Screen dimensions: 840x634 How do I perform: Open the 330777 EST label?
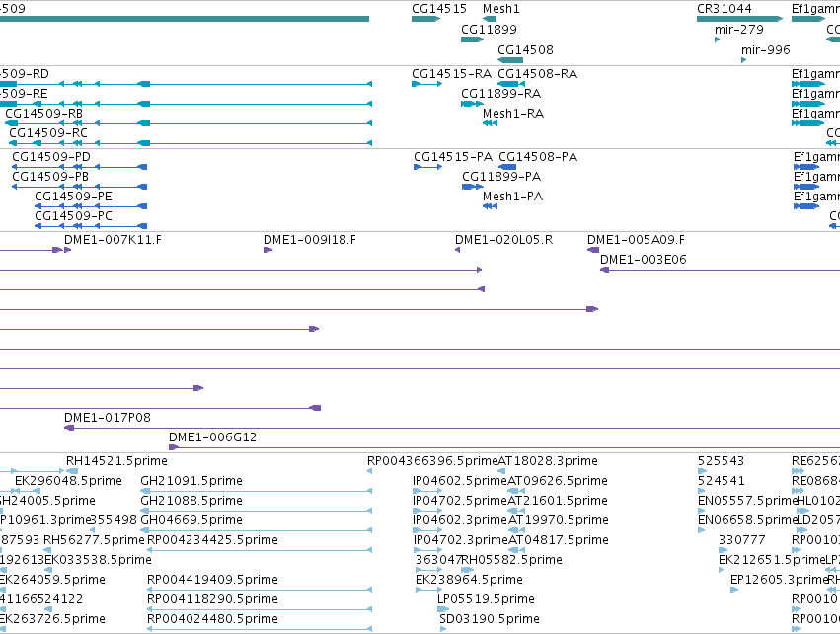coord(741,540)
